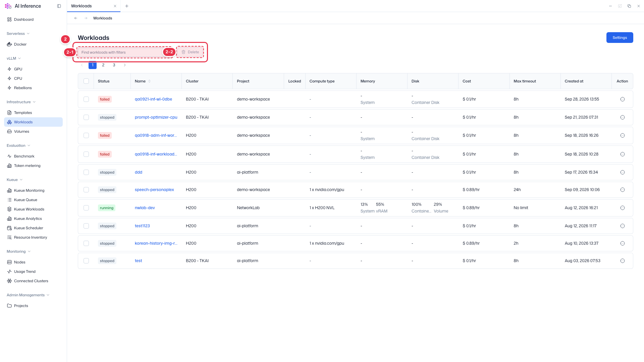Open action menu for nwlab-dev row
This screenshot has width=644, height=362.
point(623,208)
